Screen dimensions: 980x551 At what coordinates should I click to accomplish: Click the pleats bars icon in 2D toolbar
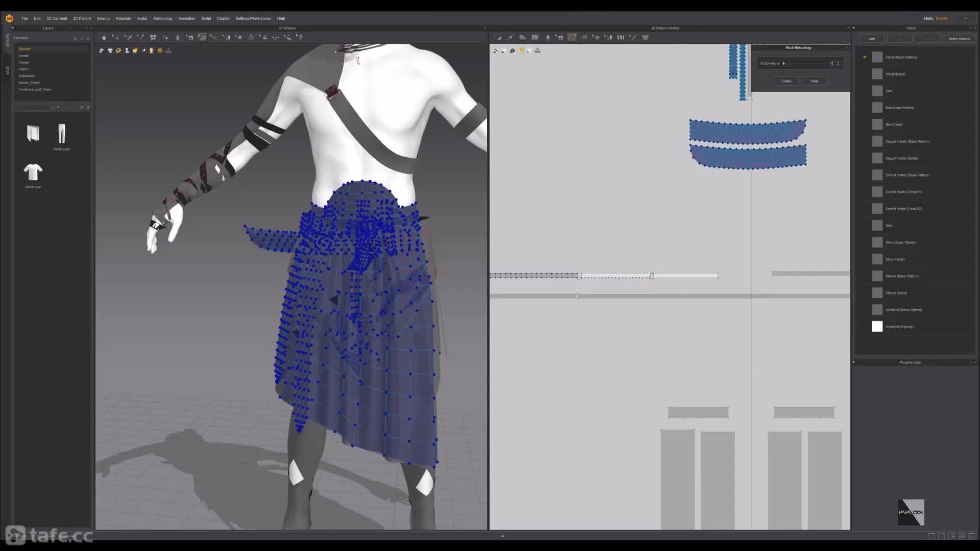coord(621,37)
